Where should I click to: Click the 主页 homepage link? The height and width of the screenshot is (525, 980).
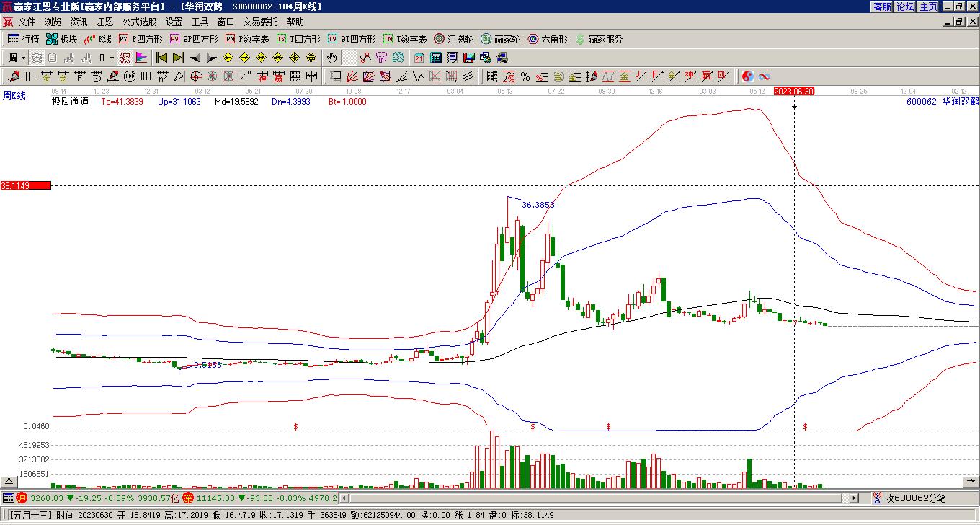928,6
